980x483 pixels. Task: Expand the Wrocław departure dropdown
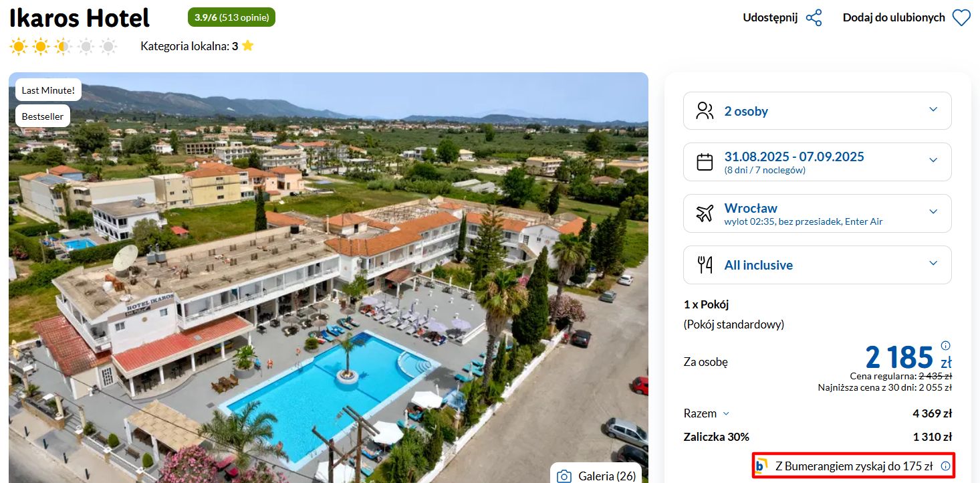click(817, 213)
